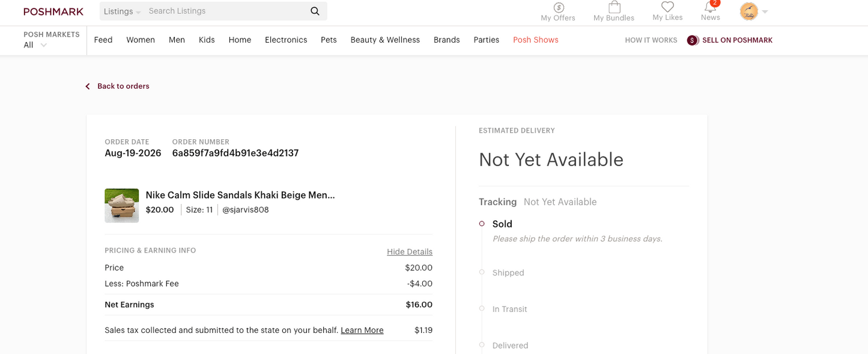Open News bell notifications
The height and width of the screenshot is (354, 868).
[x=710, y=7]
